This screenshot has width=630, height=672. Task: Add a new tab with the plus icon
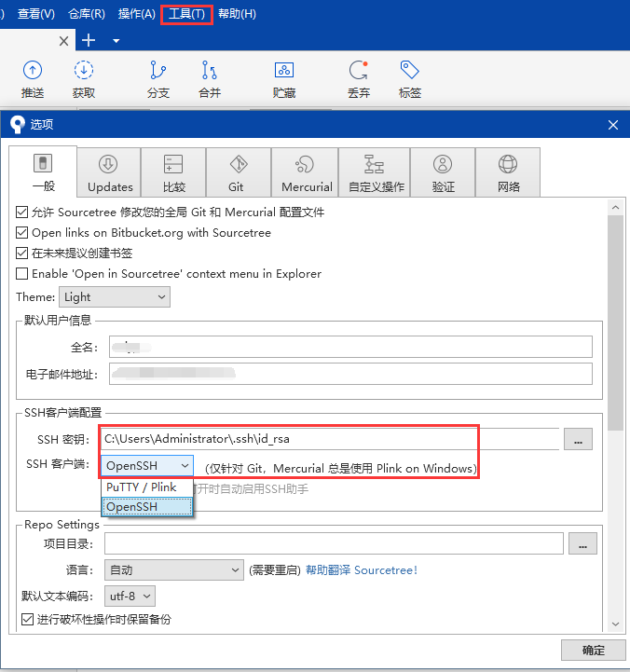[x=89, y=41]
